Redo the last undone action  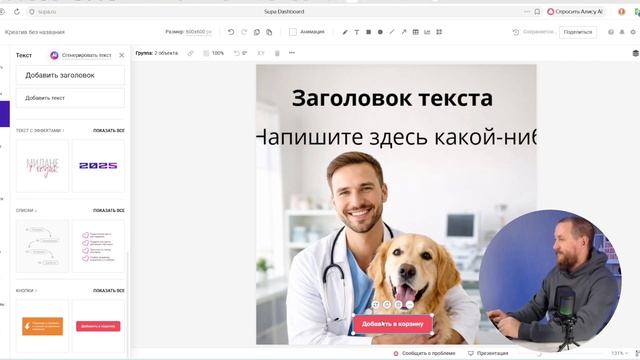[244, 32]
